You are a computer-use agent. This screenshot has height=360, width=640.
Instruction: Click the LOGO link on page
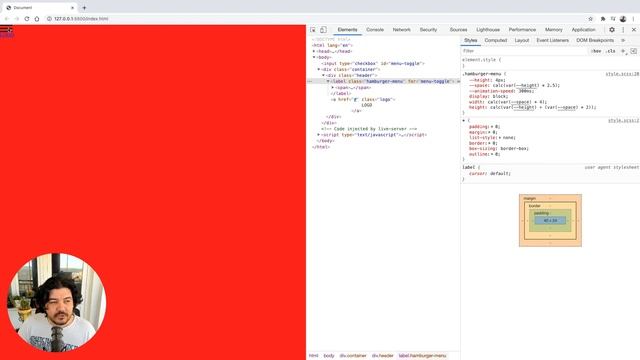coord(7,36)
